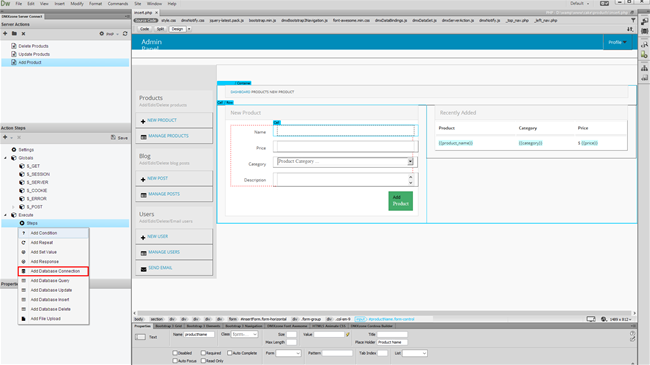Screen dimensions: 650x365
Task: Enable the Required checkbox
Action: pyautogui.click(x=204, y=353)
